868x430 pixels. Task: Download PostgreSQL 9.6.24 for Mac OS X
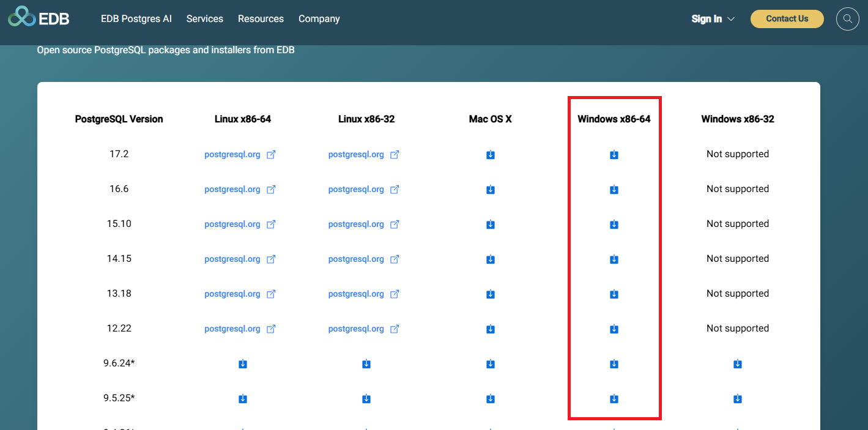point(491,364)
